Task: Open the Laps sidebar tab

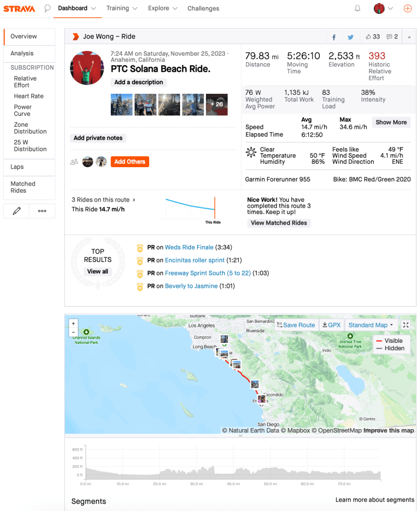Action: [17, 167]
